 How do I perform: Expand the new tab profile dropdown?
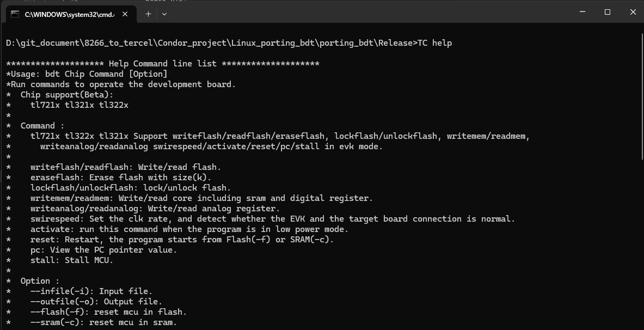click(164, 14)
